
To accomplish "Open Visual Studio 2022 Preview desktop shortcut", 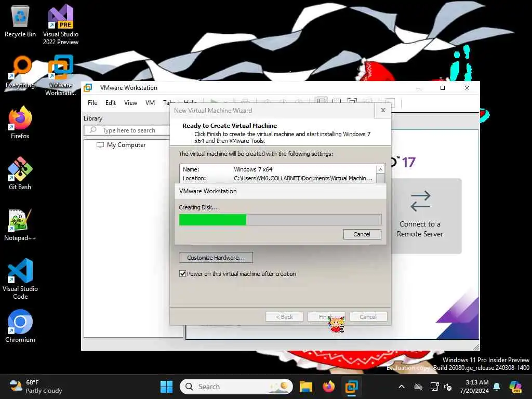I will 61,24.
